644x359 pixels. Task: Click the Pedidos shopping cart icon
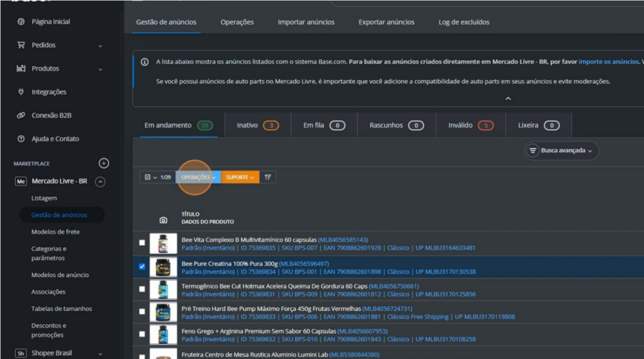pyautogui.click(x=21, y=45)
